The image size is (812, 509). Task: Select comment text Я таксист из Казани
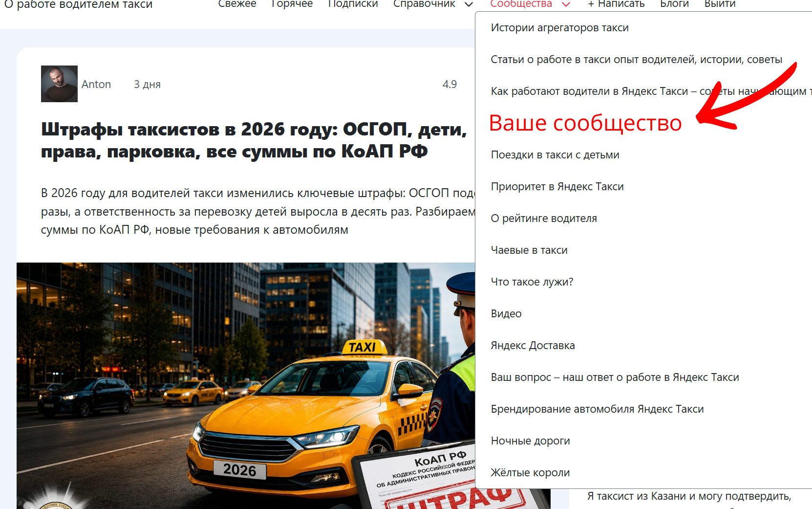point(689,496)
